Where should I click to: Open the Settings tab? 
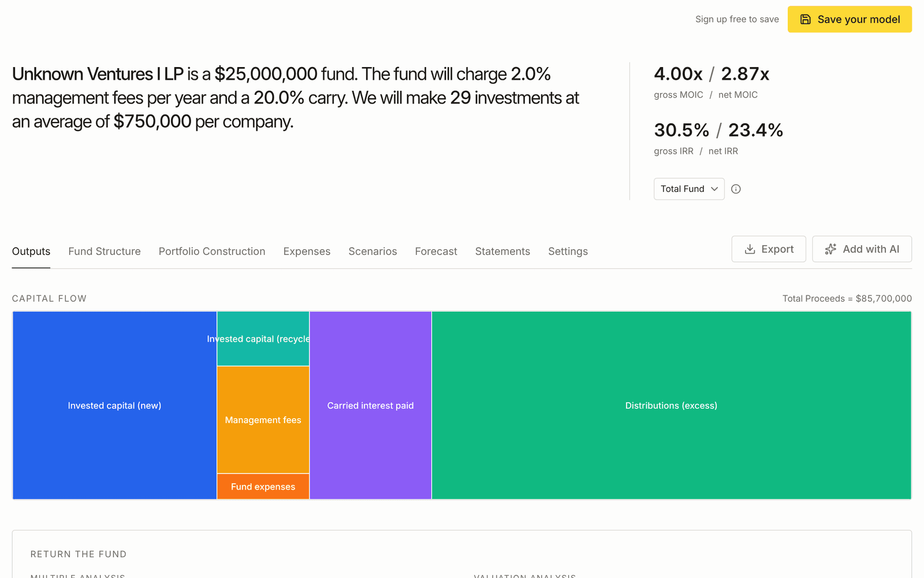[568, 251]
